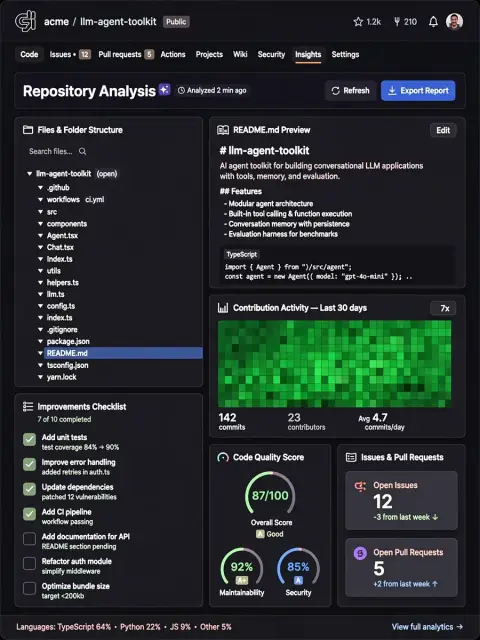The width and height of the screenshot is (480, 640).
Task: Uncheck Add unit tests item
Action: pos(29,439)
